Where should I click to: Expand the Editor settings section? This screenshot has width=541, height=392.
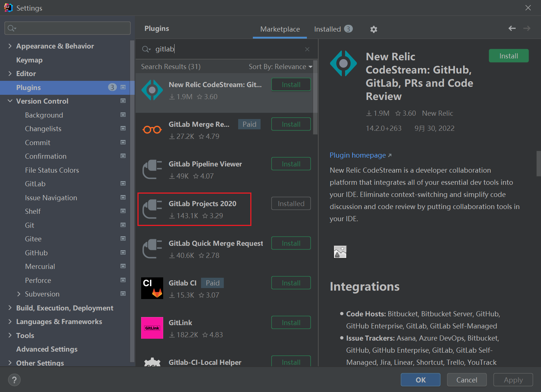pos(10,73)
